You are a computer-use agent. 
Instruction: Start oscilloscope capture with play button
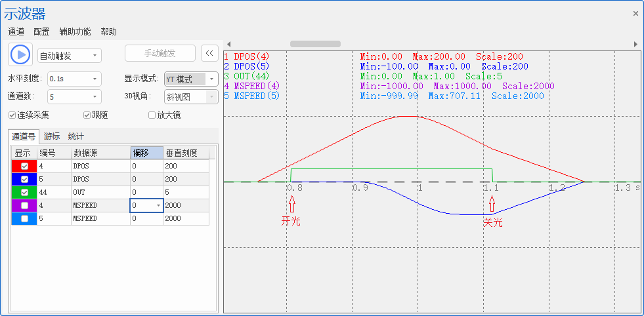(x=20, y=54)
